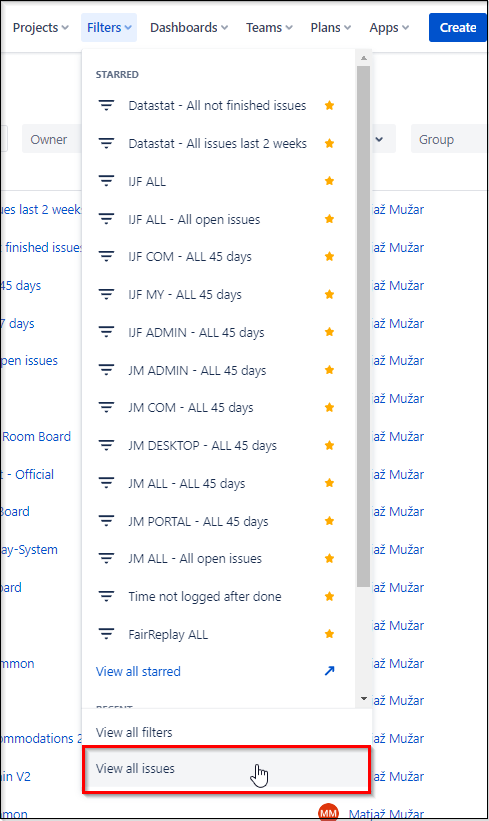Click filter icon beside IJF COM - ALL 45 days

(106, 257)
